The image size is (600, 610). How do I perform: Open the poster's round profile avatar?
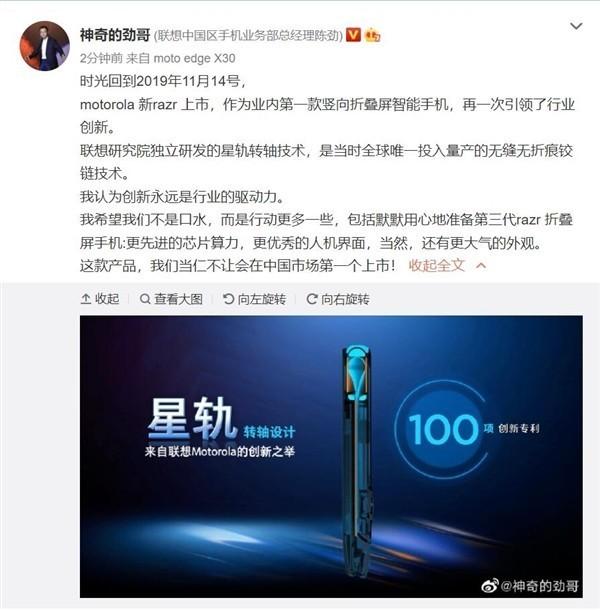(x=45, y=46)
